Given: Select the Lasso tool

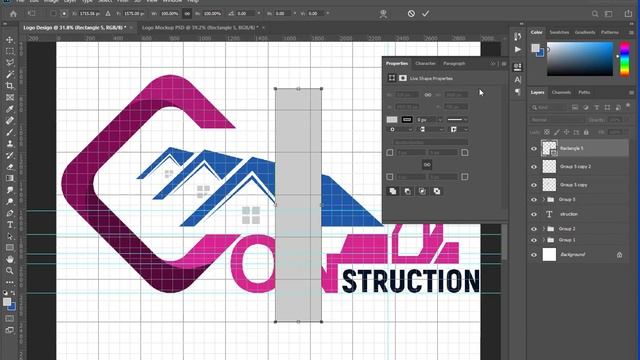Looking at the screenshot, I should click(x=10, y=62).
